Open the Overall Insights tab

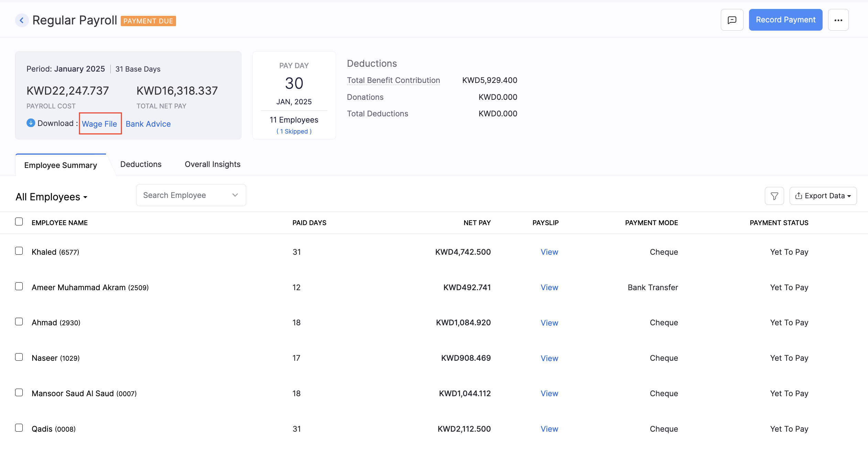[212, 164]
